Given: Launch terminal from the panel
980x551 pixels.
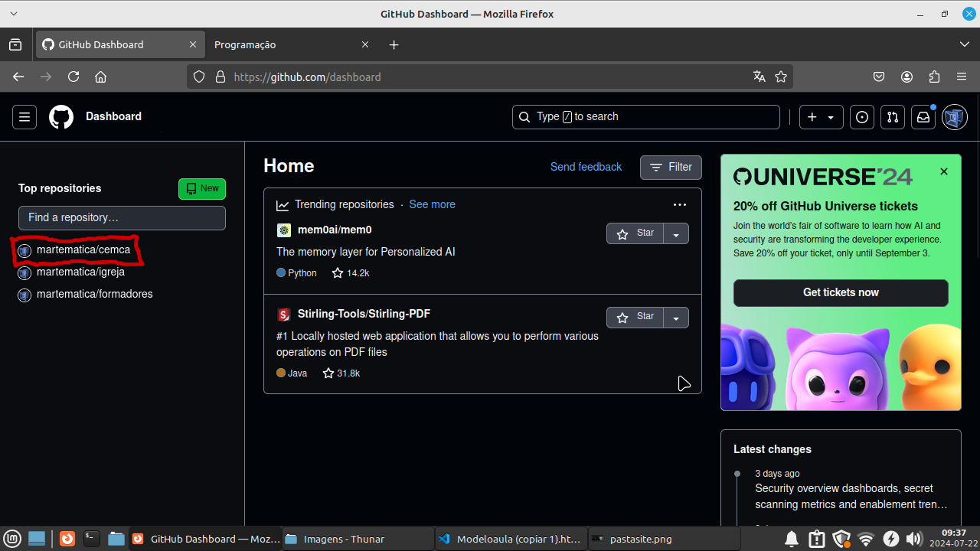Looking at the screenshot, I should (92, 539).
